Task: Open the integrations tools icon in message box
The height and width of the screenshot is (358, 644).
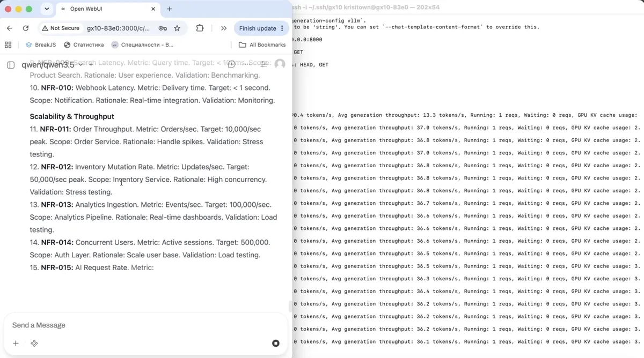Action: [x=34, y=343]
